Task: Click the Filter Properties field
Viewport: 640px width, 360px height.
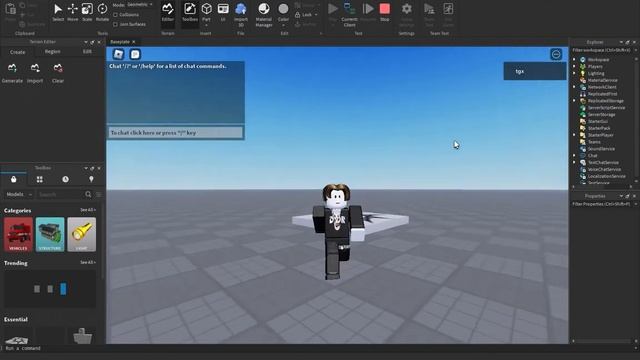Action: (x=602, y=204)
